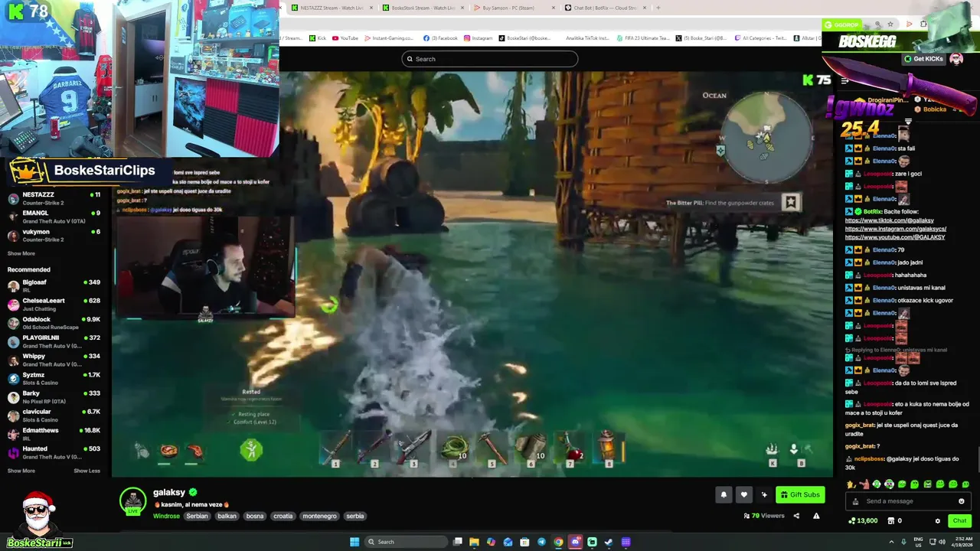Select the balkan tag
This screenshot has width=980, height=551.
coord(227,516)
